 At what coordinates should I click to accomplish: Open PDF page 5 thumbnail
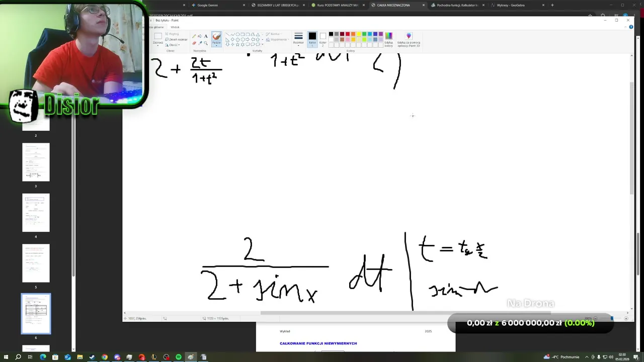[x=36, y=263]
